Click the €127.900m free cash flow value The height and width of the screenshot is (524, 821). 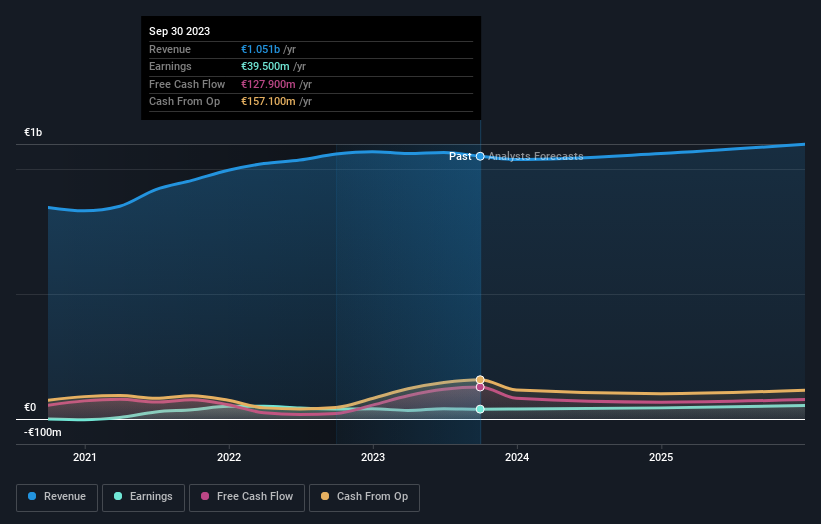(268, 84)
